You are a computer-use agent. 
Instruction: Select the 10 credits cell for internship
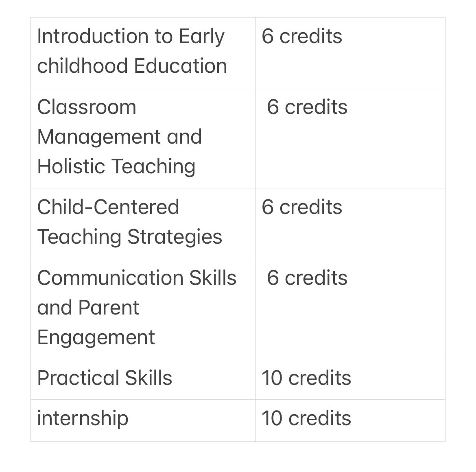pyautogui.click(x=306, y=418)
